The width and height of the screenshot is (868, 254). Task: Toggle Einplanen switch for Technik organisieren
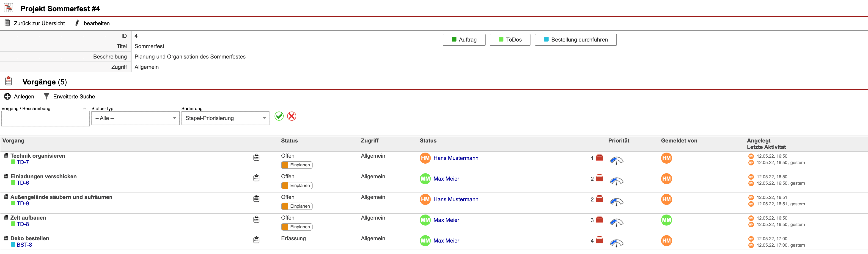[297, 165]
